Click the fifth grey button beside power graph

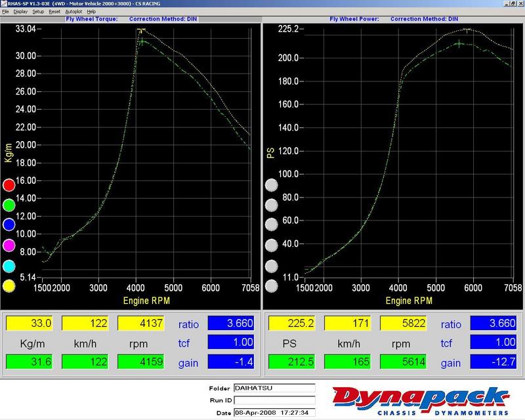click(272, 266)
